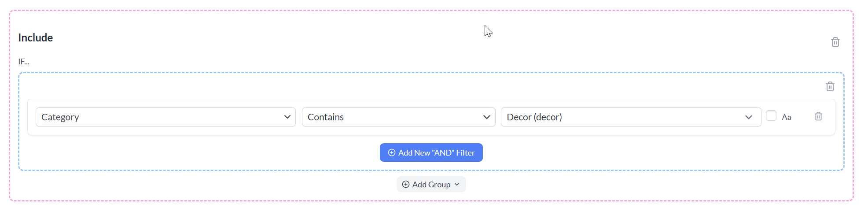Delete the blue dashed filter group
868x212 pixels.
click(830, 86)
